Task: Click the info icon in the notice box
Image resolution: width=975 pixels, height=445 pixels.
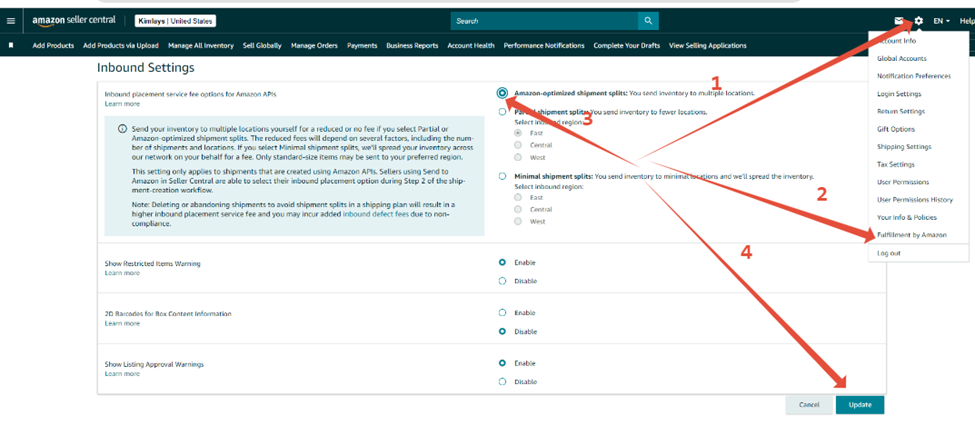Action: coord(122,129)
